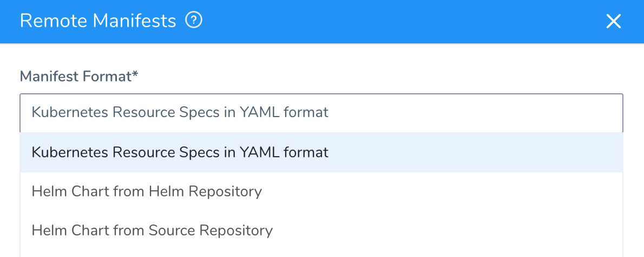Viewport: 644px width, 257px height.
Task: Click the Manifest Format dropdown field
Action: (x=321, y=113)
